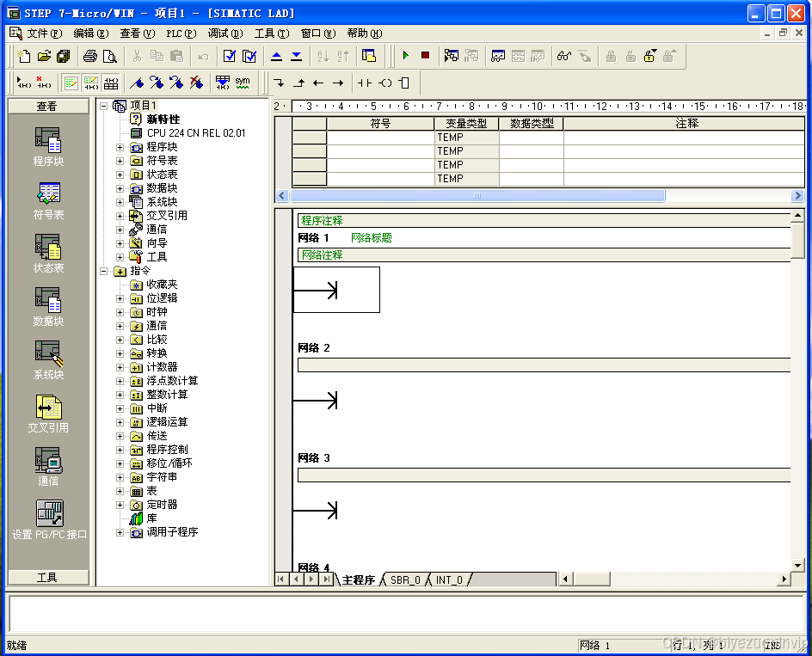Select the 新特性 tree item
The height and width of the screenshot is (656, 812).
tap(163, 120)
